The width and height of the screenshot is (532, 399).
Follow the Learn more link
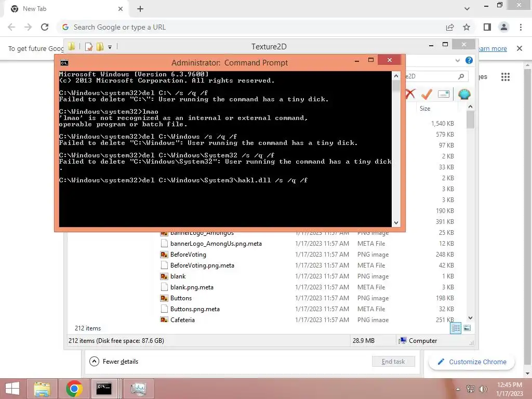pos(493,48)
